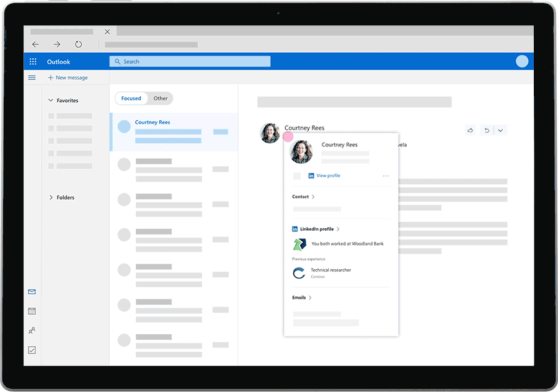Select the Focused inbox tab
Image resolution: width=558 pixels, height=392 pixels.
point(131,98)
